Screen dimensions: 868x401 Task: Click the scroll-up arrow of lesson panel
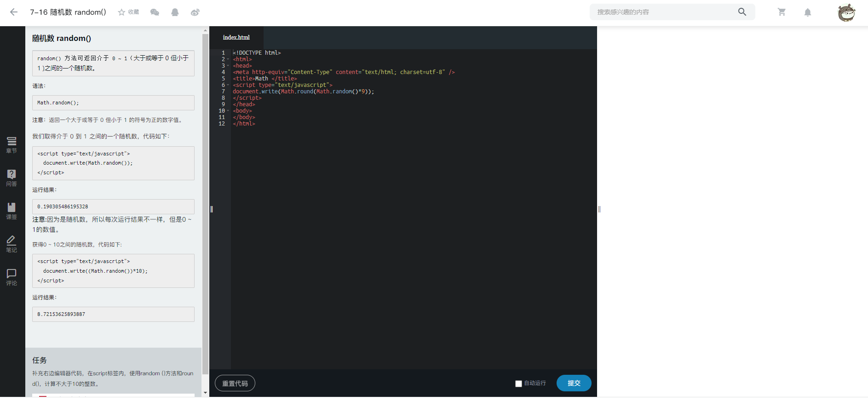point(205,30)
